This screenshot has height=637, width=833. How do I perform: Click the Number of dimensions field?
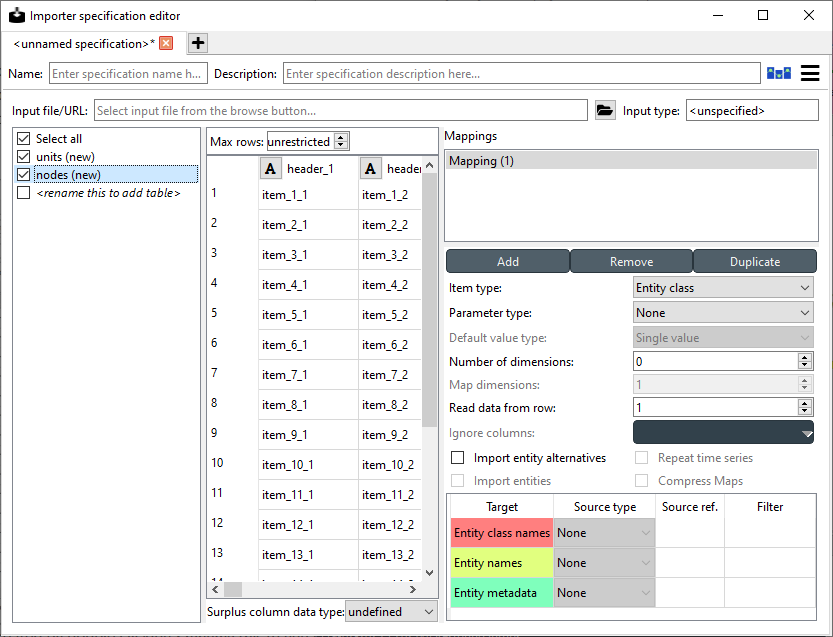pyautogui.click(x=716, y=361)
